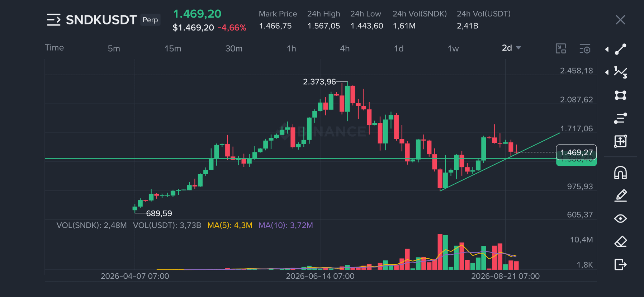The image size is (644, 297).
Task: Switch to the 1h interval
Action: (x=292, y=48)
